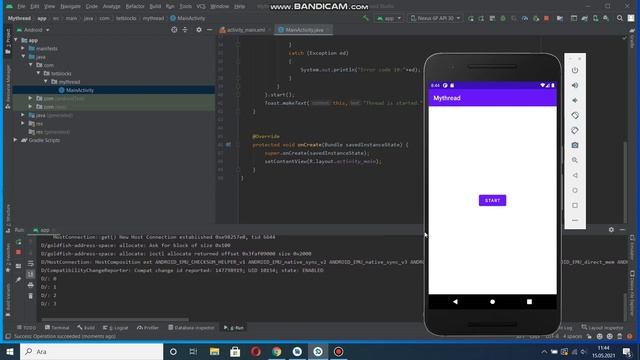Expand java (generated) folder
Screen dimensions: 640x360
point(23,115)
